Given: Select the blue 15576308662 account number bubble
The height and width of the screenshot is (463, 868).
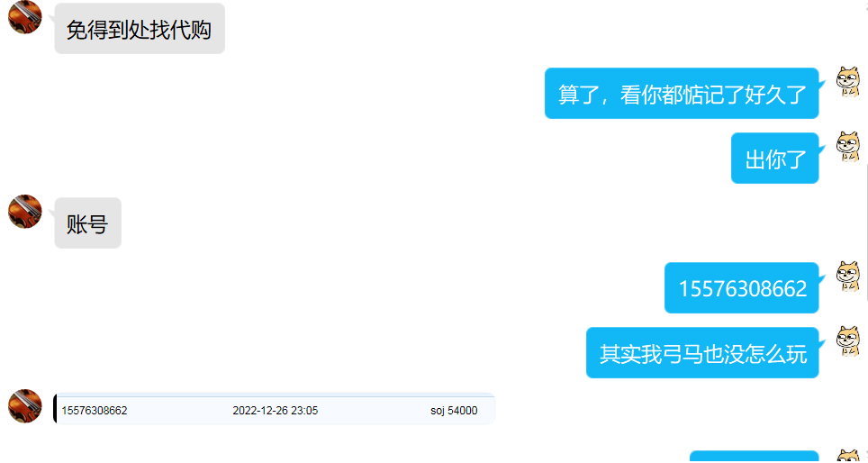Looking at the screenshot, I should click(742, 288).
